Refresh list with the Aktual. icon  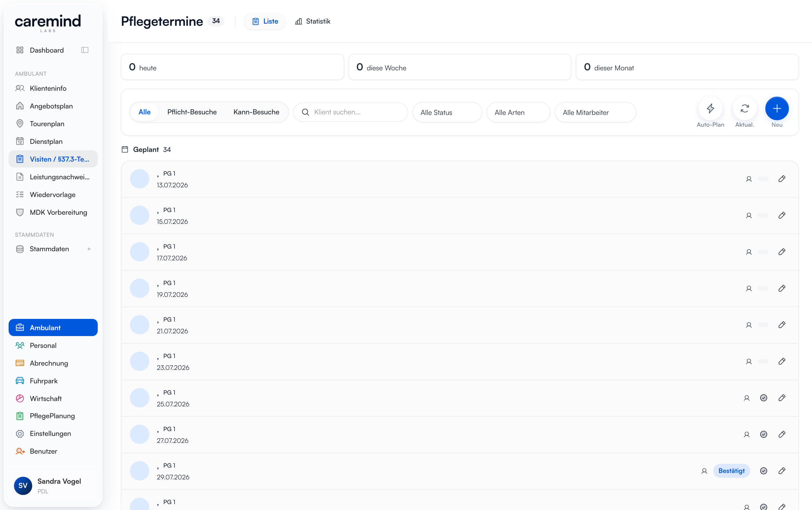tap(745, 108)
